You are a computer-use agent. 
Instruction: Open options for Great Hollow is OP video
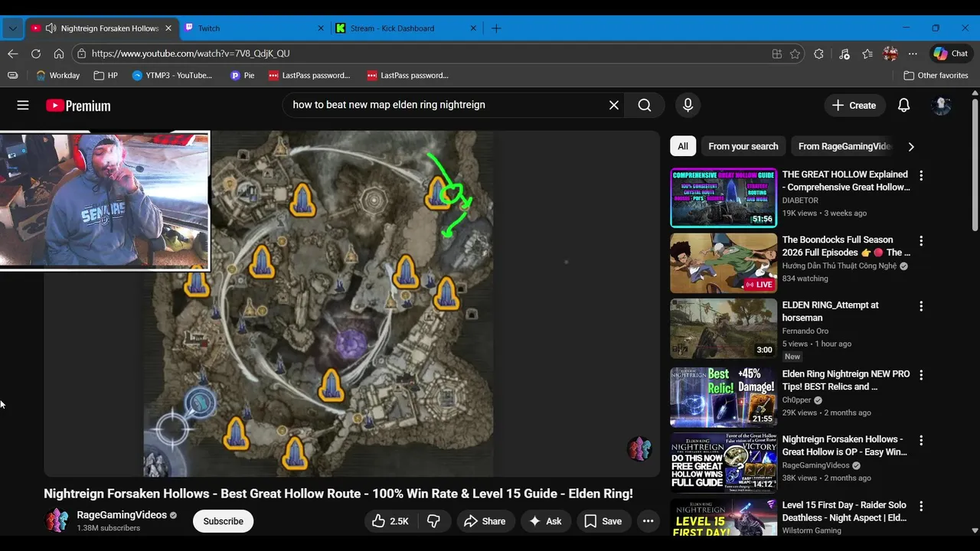(921, 441)
